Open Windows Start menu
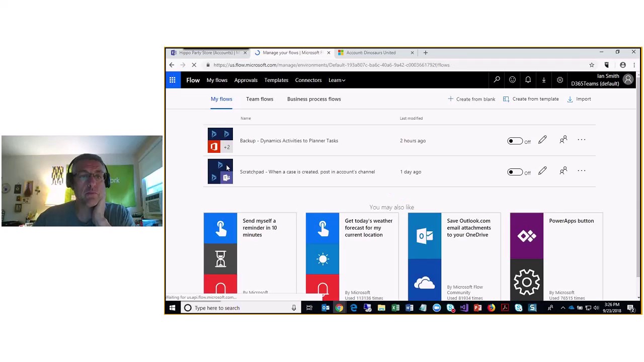Image resolution: width=644 pixels, height=362 pixels. pos(172,308)
